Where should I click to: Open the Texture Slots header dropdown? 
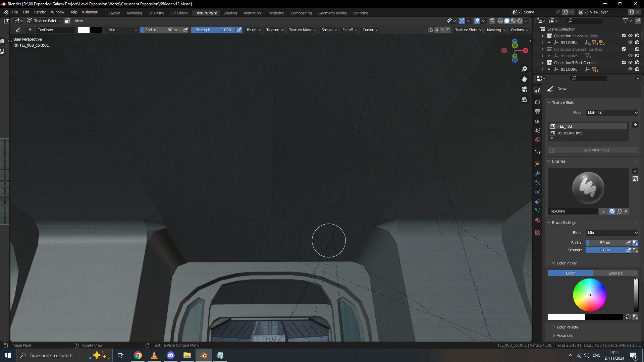click(468, 30)
